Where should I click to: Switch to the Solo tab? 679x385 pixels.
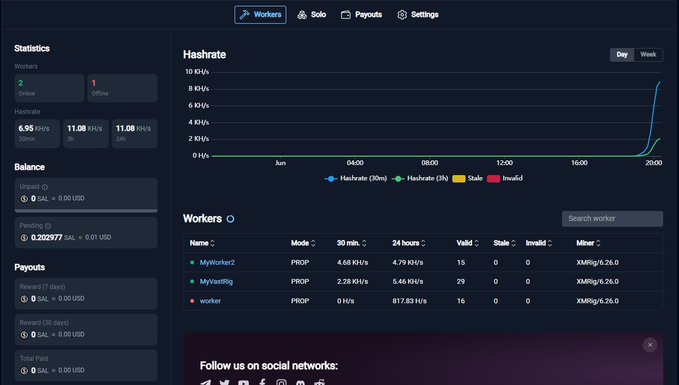[311, 15]
